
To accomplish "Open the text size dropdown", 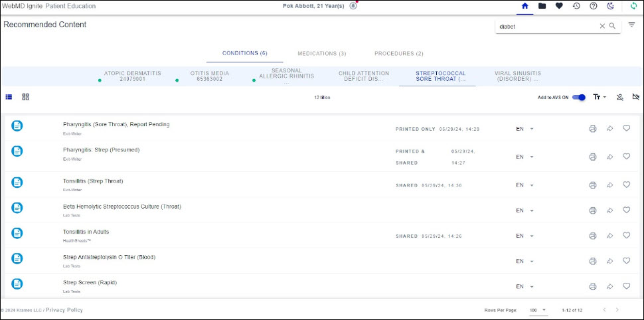I will point(600,98).
